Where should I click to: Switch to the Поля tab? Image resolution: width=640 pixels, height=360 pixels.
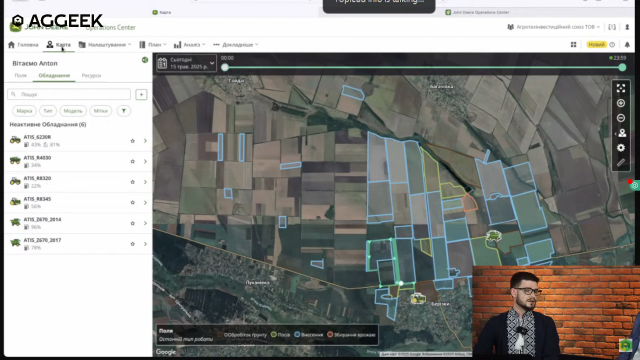[20, 76]
